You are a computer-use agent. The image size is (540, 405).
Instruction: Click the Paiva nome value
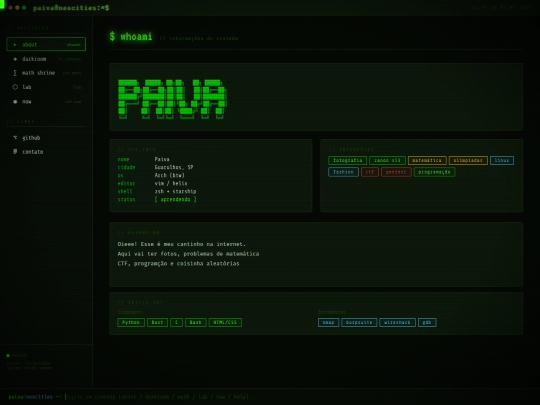pyautogui.click(x=162, y=159)
